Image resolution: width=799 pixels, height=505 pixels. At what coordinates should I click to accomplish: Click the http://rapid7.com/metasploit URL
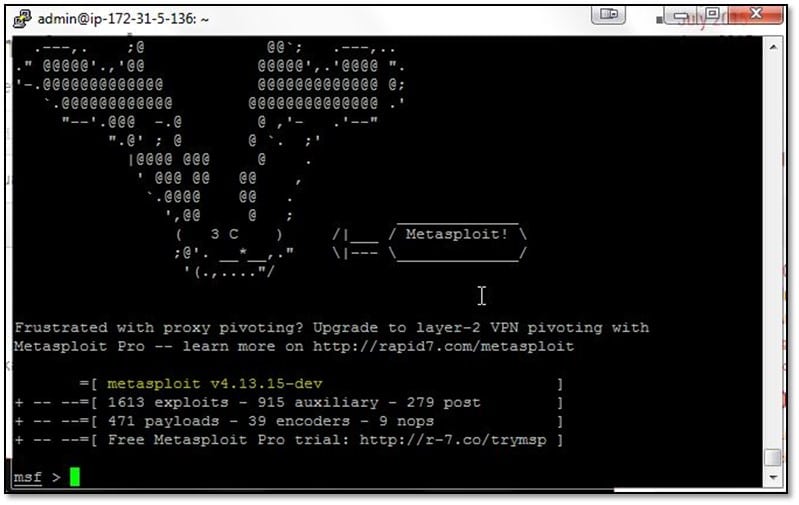[443, 347]
